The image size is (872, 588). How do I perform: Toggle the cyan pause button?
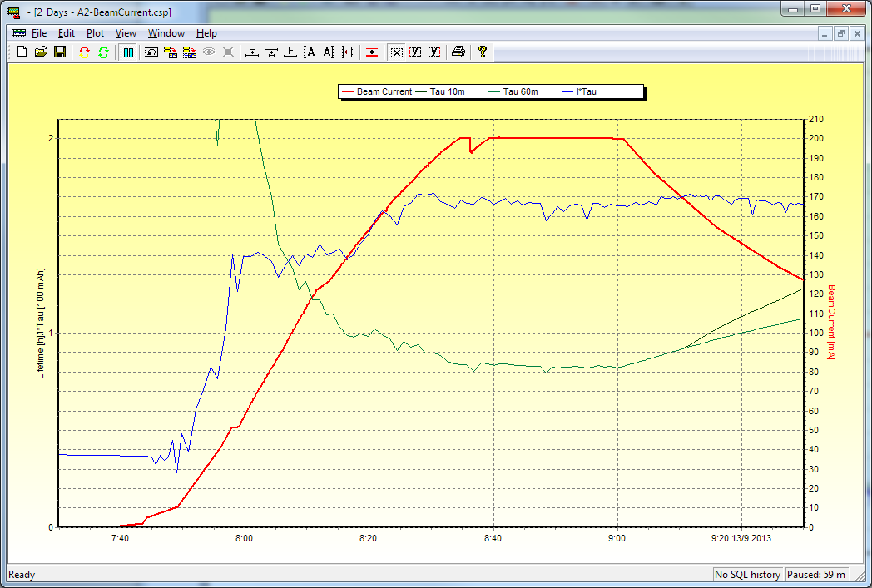(128, 52)
